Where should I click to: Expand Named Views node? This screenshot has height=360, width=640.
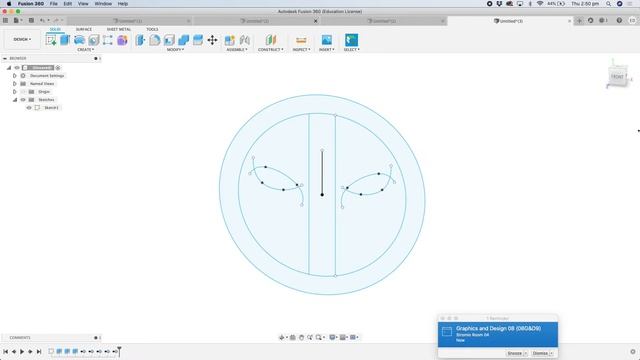click(x=15, y=84)
